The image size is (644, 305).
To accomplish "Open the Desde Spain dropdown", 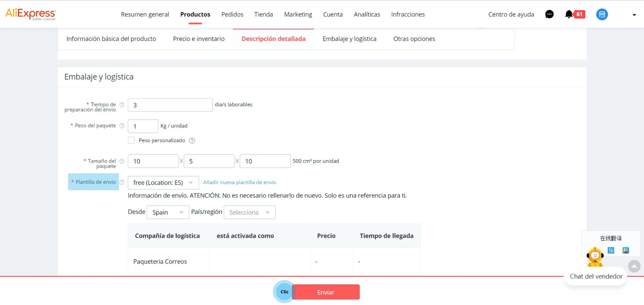I will pos(168,212).
